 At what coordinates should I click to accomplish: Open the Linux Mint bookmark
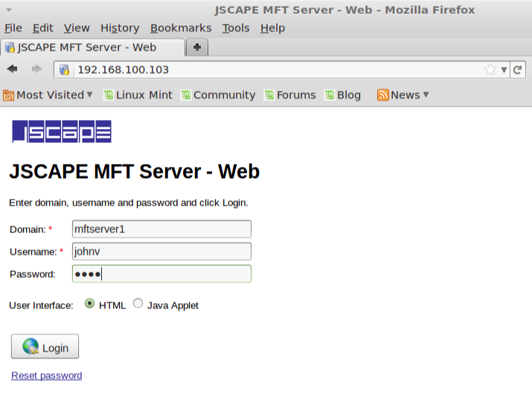[x=138, y=95]
